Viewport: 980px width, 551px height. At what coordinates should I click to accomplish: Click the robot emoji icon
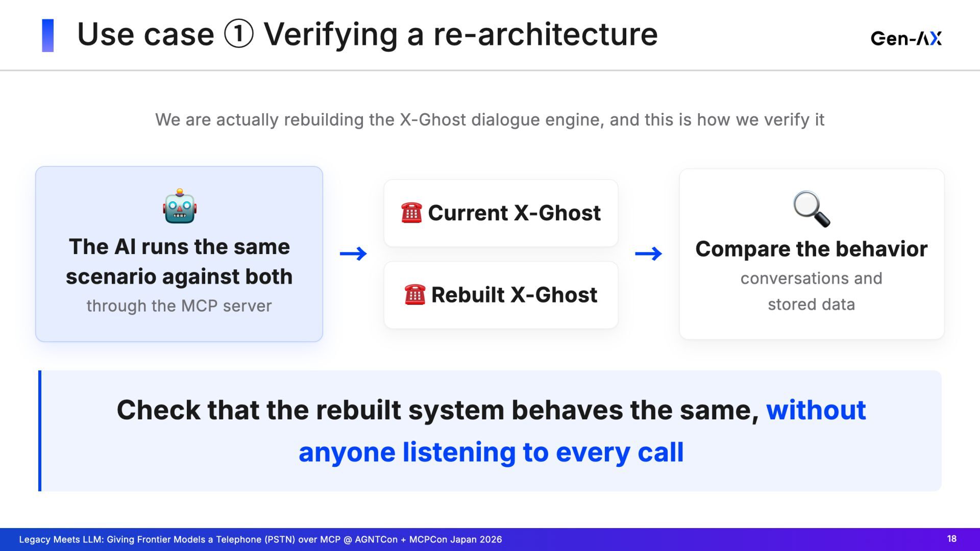(x=180, y=206)
